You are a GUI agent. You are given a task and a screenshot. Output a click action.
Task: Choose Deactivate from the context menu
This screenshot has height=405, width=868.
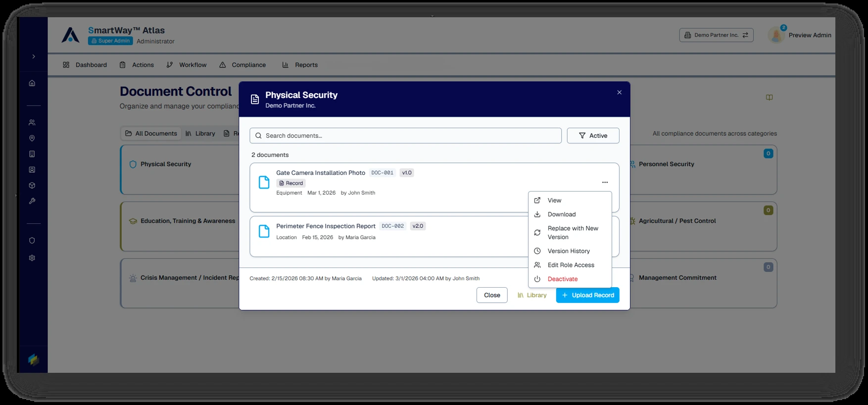click(x=570, y=279)
